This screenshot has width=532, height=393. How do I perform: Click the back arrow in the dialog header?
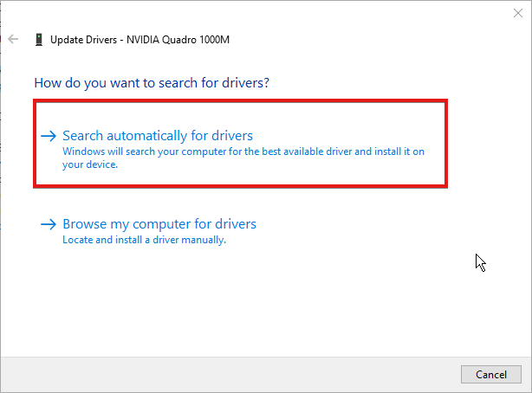pyautogui.click(x=13, y=39)
